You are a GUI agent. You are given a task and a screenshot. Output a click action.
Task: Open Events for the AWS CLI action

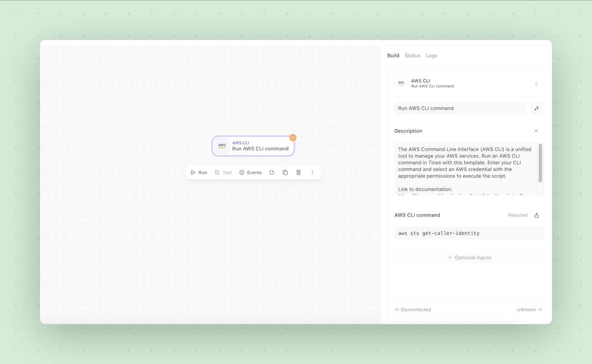[250, 172]
